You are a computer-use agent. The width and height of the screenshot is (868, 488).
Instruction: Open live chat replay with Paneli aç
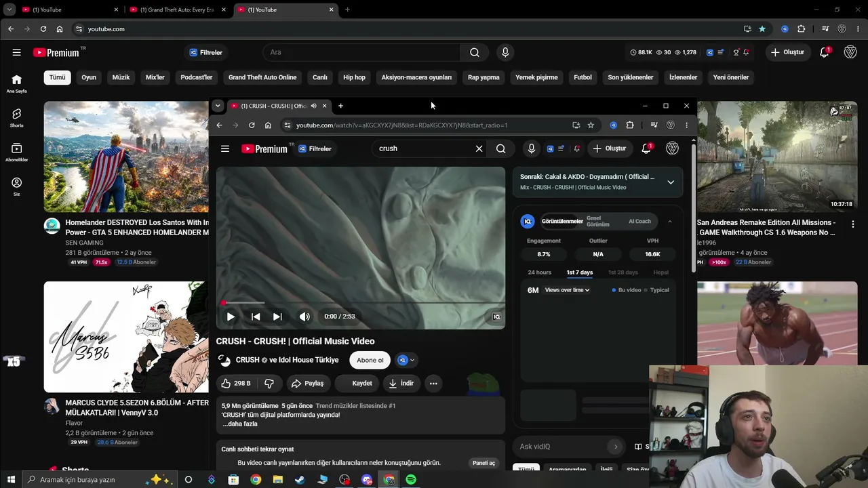484,463
